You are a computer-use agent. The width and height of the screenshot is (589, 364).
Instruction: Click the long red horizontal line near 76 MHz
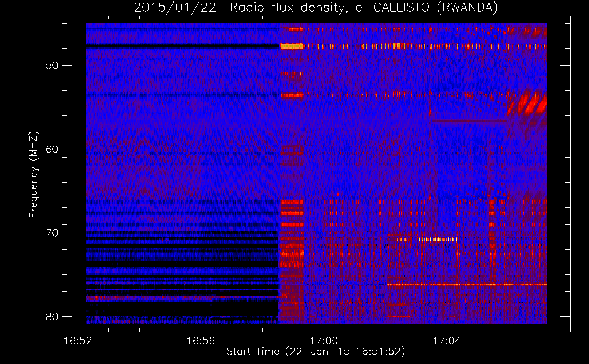tap(467, 285)
